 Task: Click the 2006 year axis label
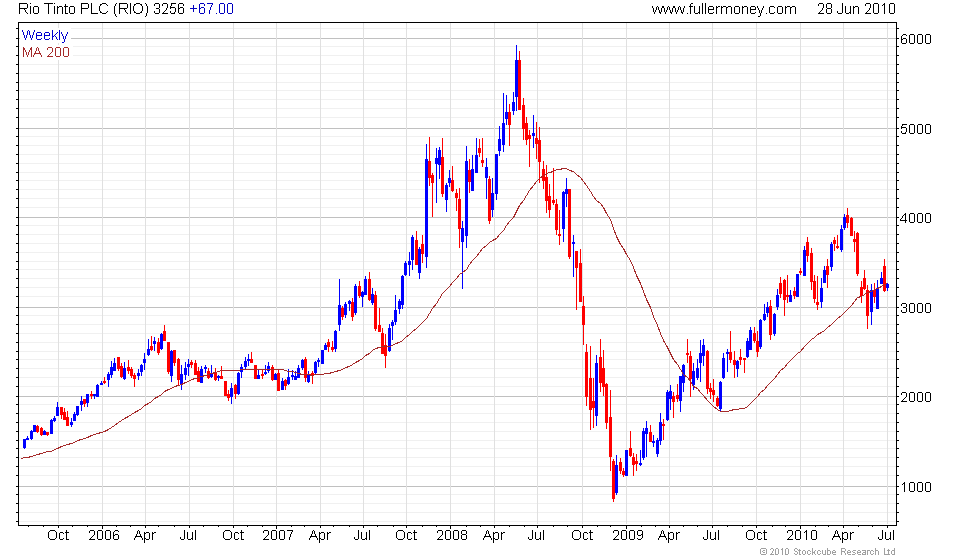[104, 535]
